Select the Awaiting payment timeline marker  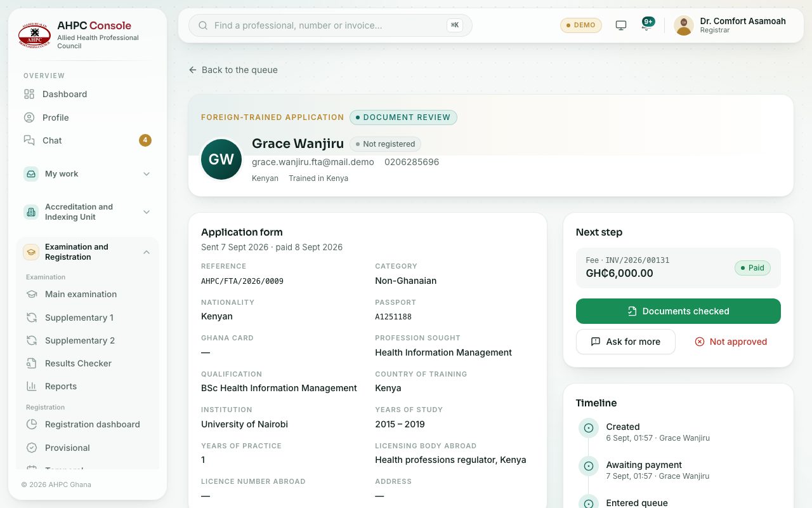click(x=588, y=466)
